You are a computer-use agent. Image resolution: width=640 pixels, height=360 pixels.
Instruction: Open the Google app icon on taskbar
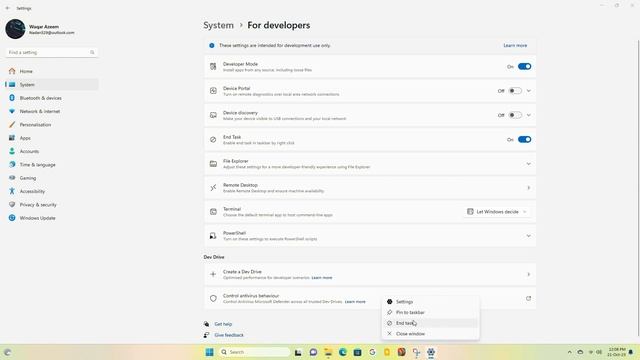pos(372,352)
